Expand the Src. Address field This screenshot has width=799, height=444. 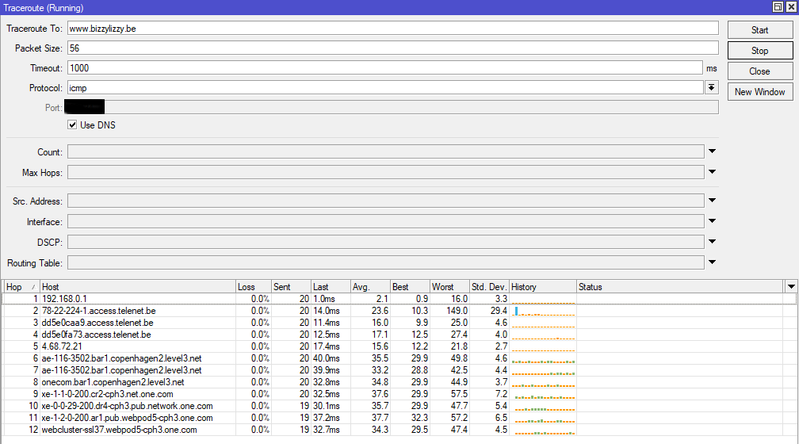point(712,200)
